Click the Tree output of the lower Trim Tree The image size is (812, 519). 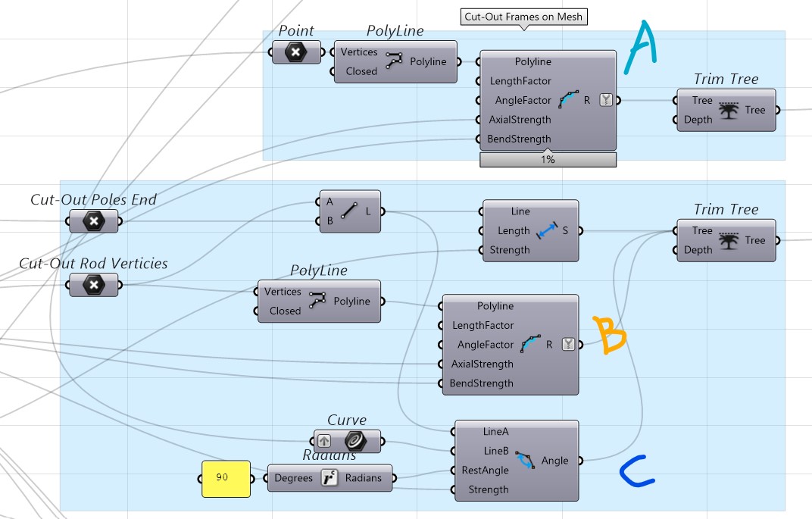(x=755, y=240)
